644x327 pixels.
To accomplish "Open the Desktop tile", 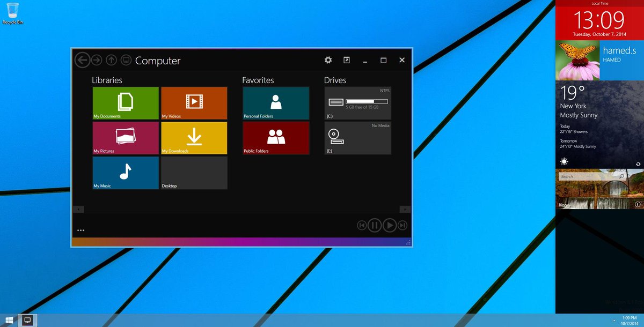I will pos(194,173).
